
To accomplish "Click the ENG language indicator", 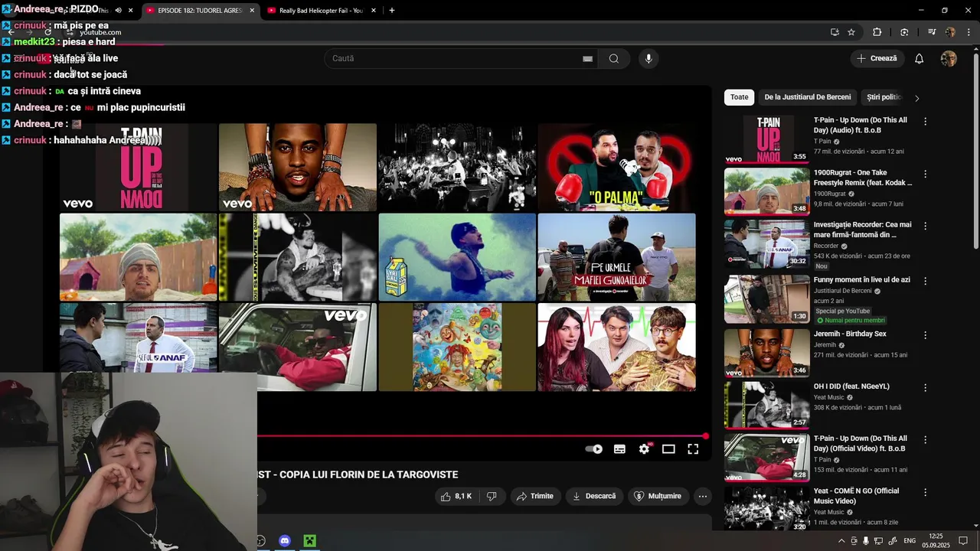I will coord(910,541).
